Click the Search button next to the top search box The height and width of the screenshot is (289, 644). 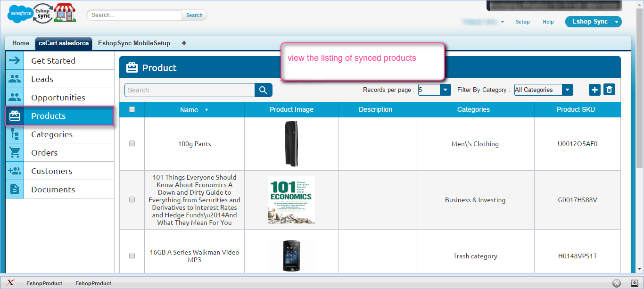point(194,15)
